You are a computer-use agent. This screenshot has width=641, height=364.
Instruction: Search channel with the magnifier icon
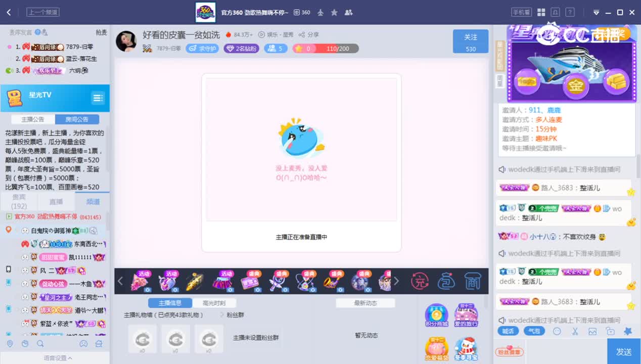click(x=40, y=344)
